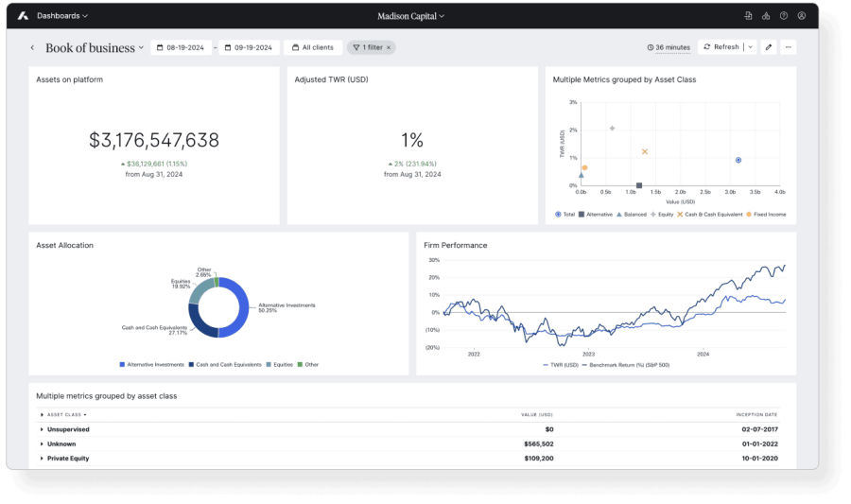
Task: Remove the 1 filter chip with x
Action: point(389,47)
